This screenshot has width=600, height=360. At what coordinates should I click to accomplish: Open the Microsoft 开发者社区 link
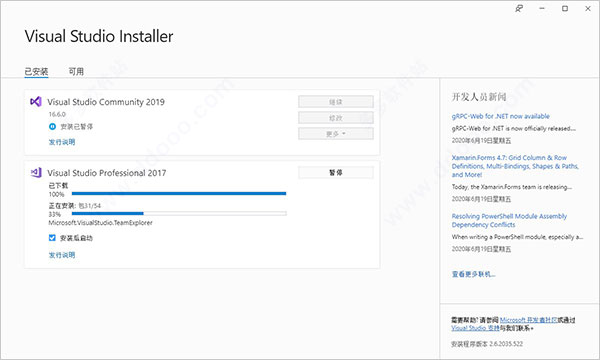[528, 320]
